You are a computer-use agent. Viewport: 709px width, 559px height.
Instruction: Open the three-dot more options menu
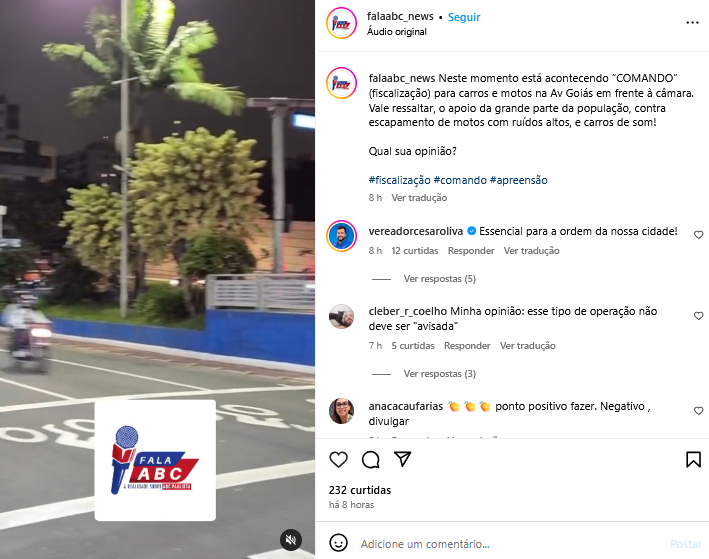tap(692, 23)
